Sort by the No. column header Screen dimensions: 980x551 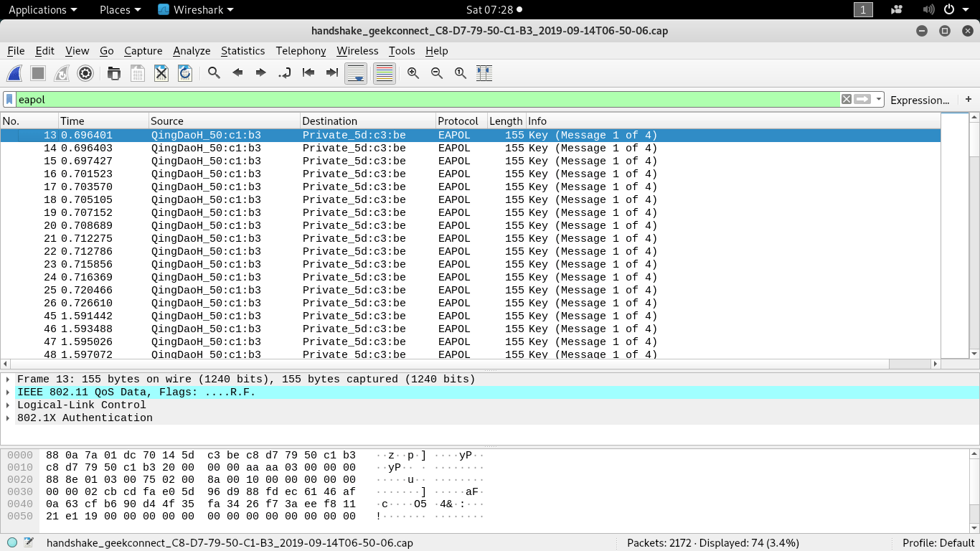[29, 121]
